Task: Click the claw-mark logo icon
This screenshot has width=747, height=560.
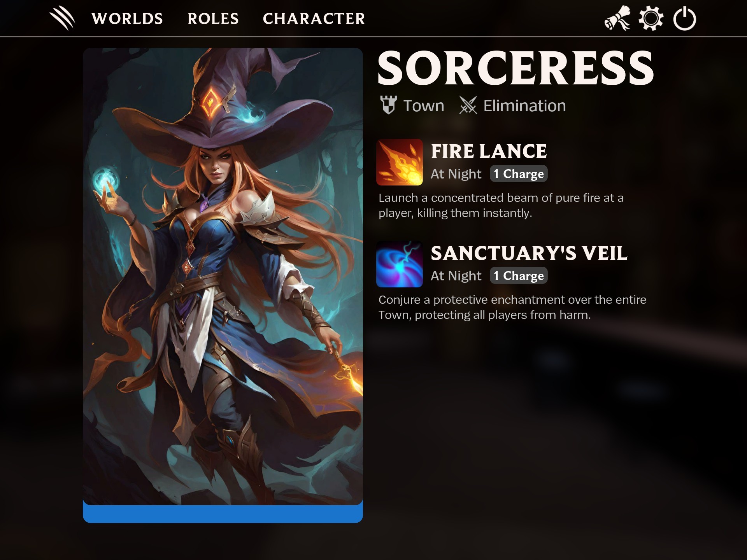Action: click(62, 18)
